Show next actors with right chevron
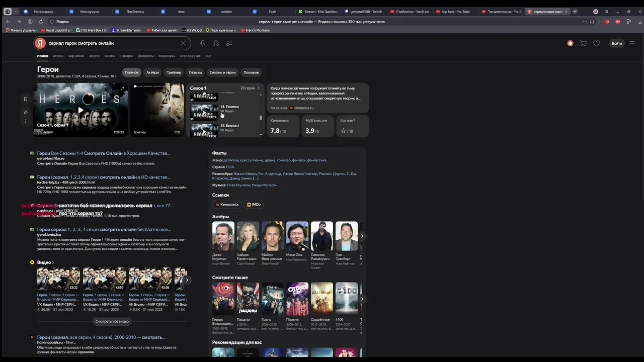 click(x=362, y=236)
